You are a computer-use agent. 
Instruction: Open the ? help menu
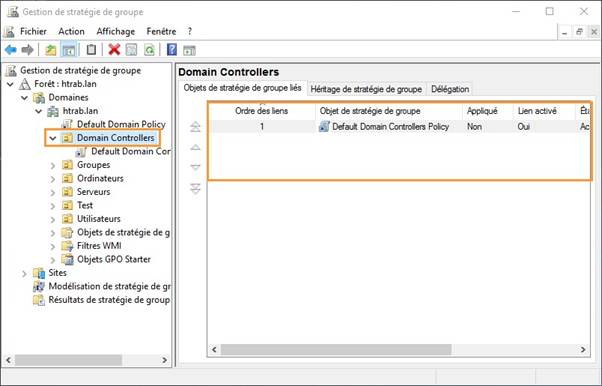point(190,31)
